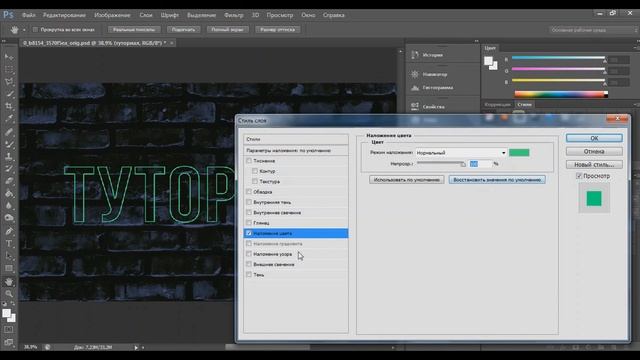Click OK in the layer style dialog

pos(594,138)
